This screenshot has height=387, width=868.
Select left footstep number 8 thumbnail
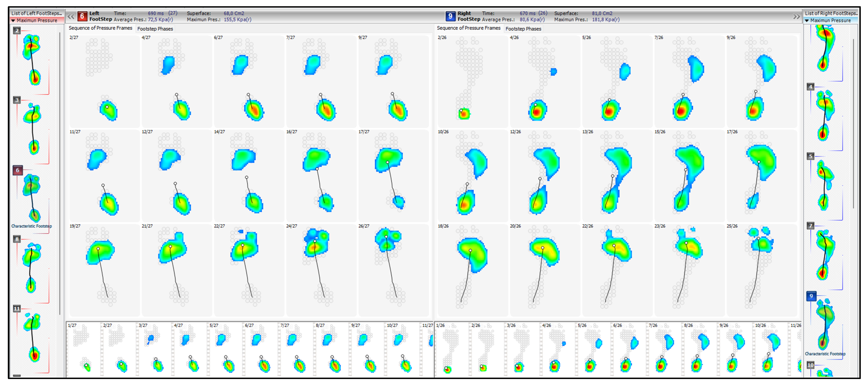31,268
